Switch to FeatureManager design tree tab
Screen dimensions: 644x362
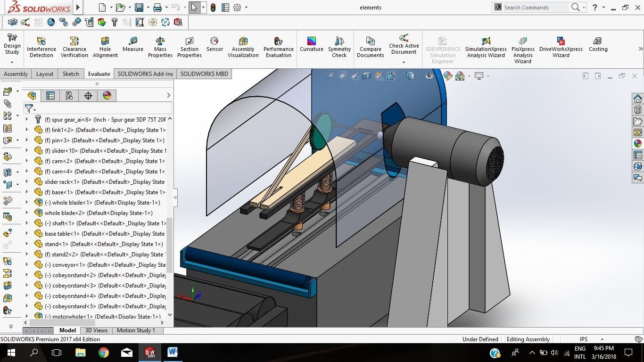coord(32,96)
